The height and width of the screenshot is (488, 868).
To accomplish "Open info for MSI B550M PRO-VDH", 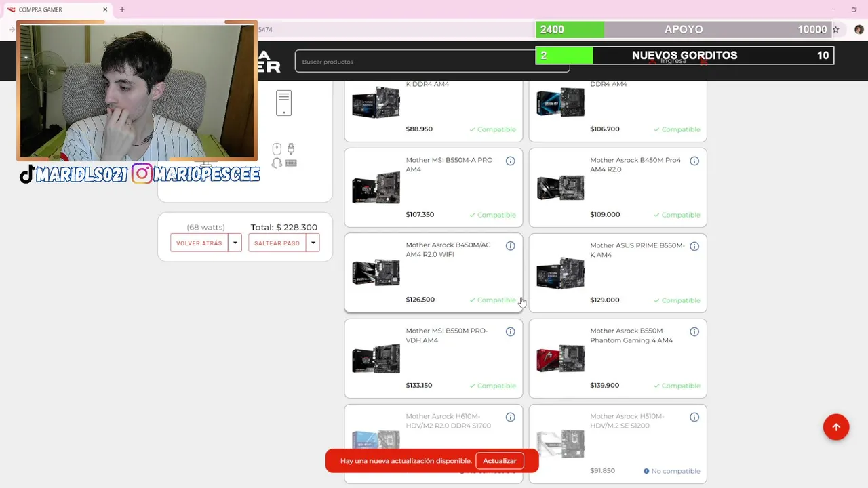I will click(510, 331).
